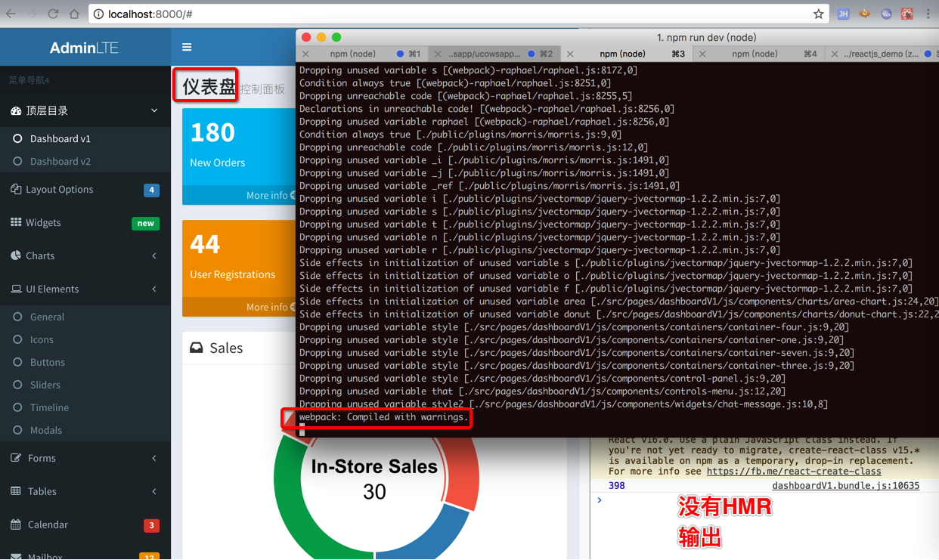The height and width of the screenshot is (560, 939).
Task: Open the AdminLTE logo link
Action: coord(84,48)
